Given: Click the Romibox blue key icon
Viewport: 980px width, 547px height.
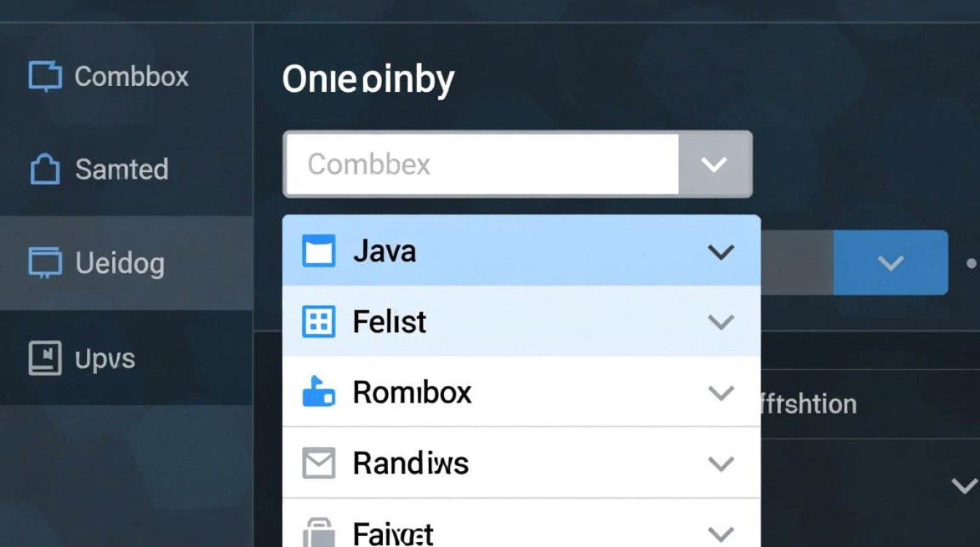Looking at the screenshot, I should click(319, 392).
